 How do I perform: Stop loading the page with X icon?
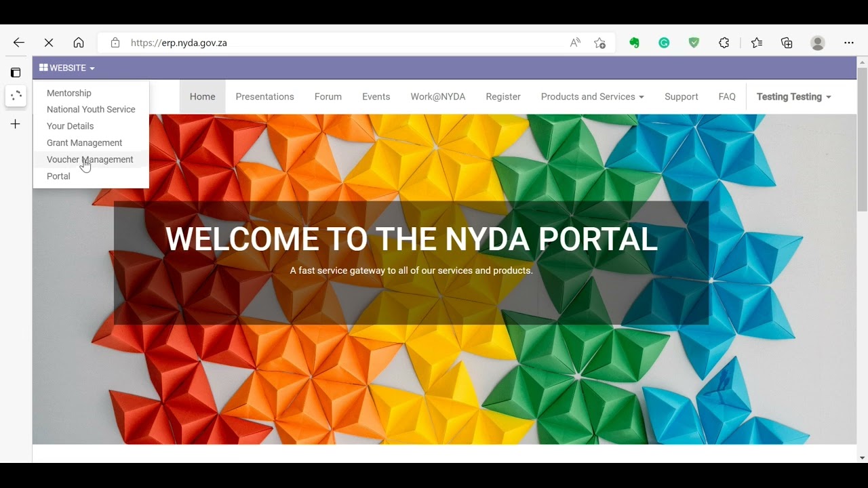click(49, 43)
